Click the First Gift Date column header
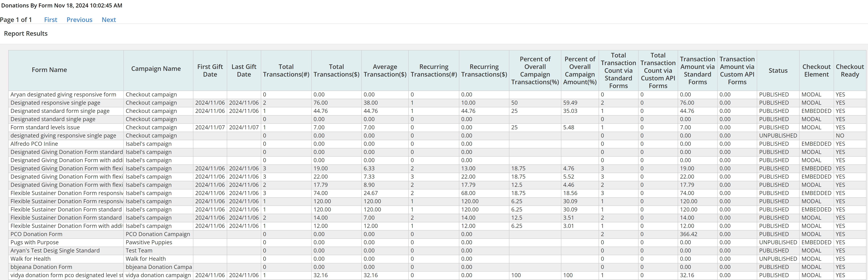Image resolution: width=868 pixels, height=280 pixels. [210, 70]
